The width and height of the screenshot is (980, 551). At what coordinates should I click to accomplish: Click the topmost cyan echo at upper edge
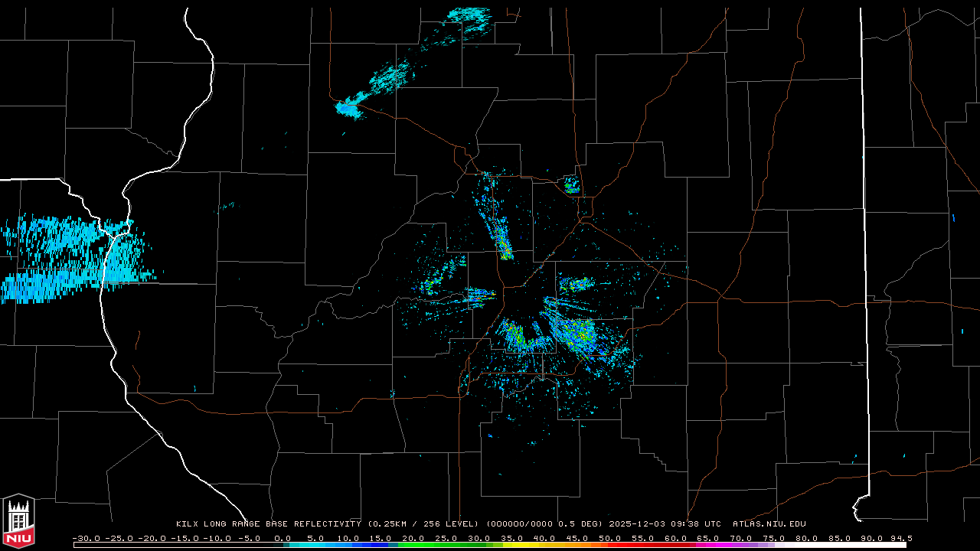[x=469, y=17]
